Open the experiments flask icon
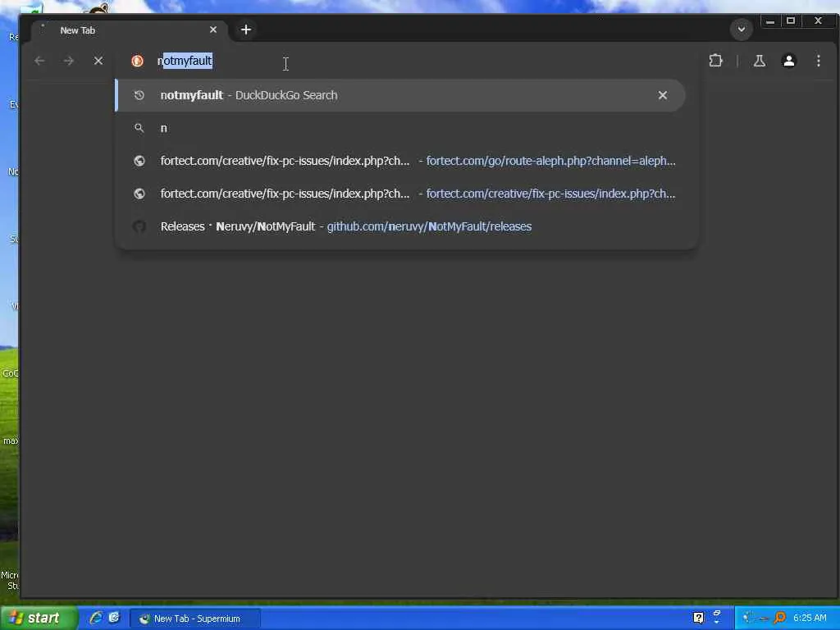 (x=760, y=61)
